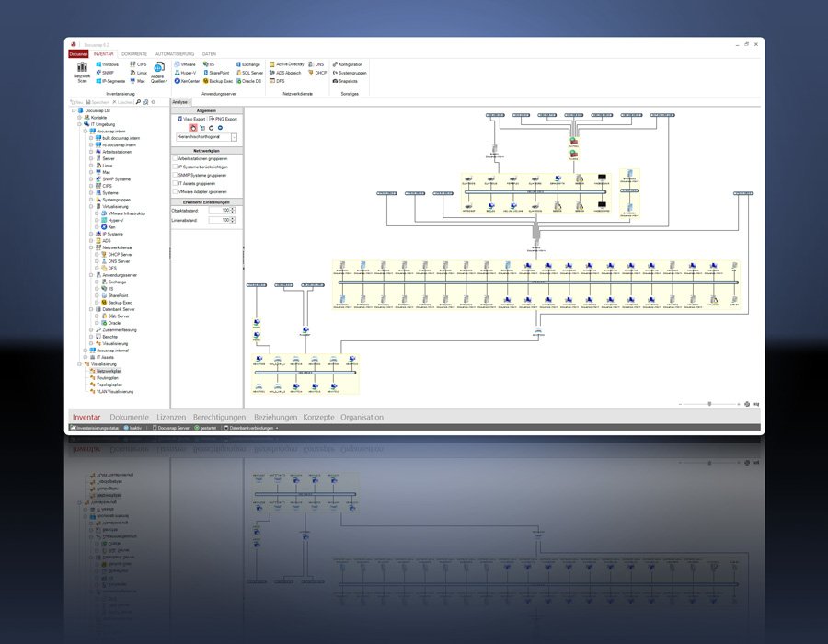Open IP-Segmente scan in ribbon

(x=110, y=81)
